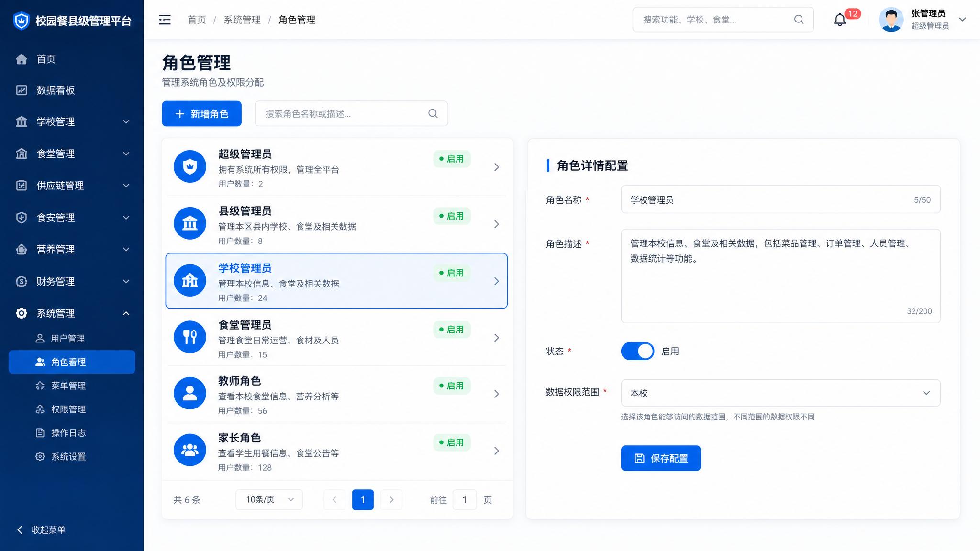Viewport: 980px width, 551px height.
Task: Click the 前往 page number input
Action: [464, 499]
